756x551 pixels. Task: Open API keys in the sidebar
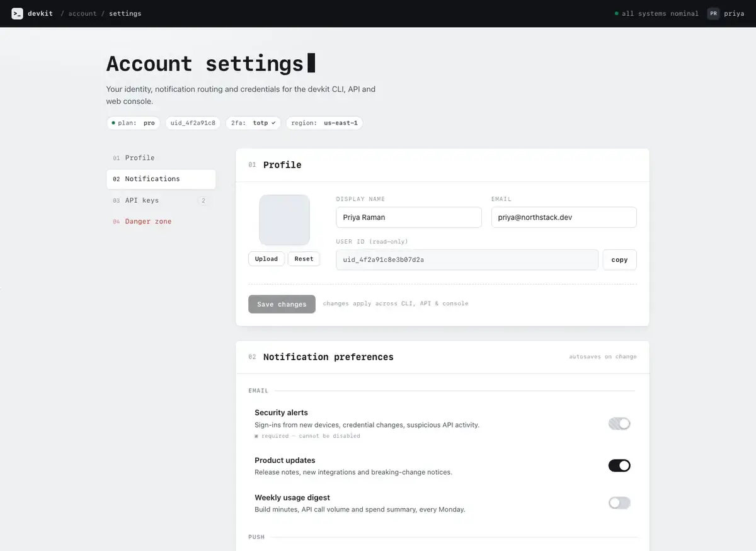[x=161, y=200]
